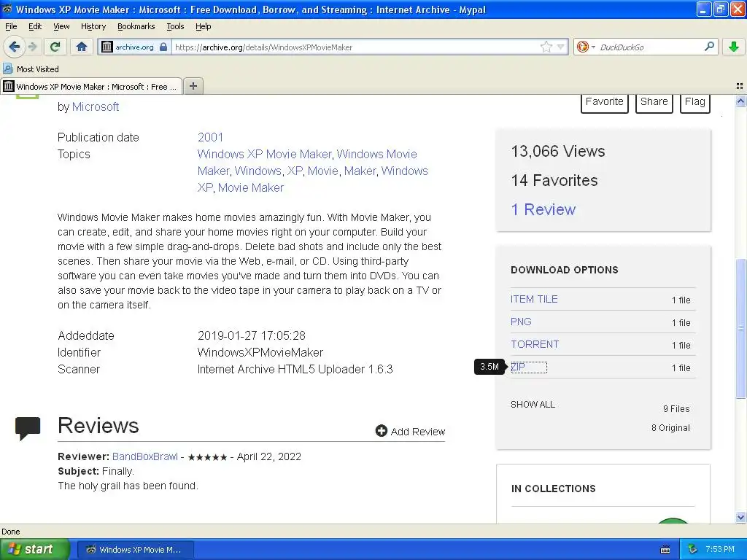The image size is (747, 560).
Task: Click the Done status bar text
Action: (x=10, y=532)
